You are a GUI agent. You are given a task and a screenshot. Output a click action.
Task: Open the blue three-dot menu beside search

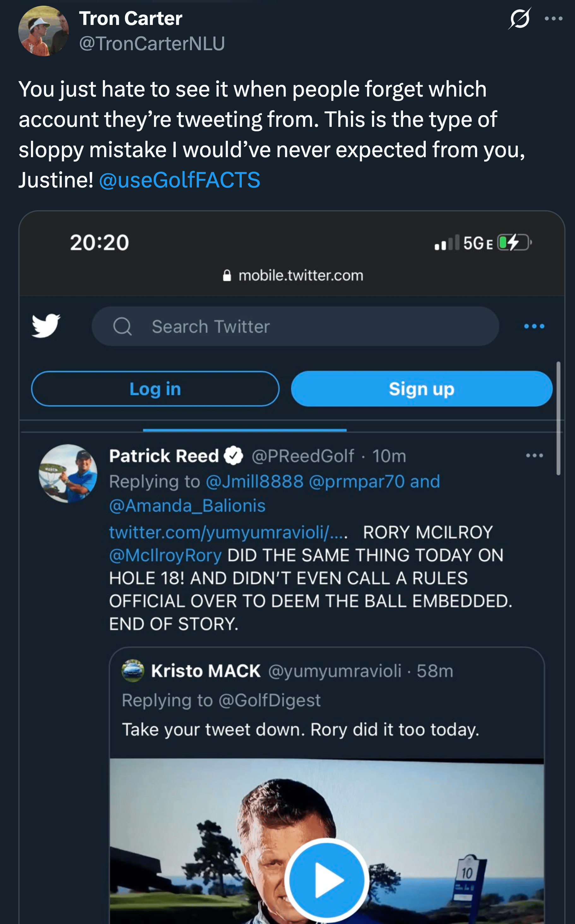[x=534, y=326]
